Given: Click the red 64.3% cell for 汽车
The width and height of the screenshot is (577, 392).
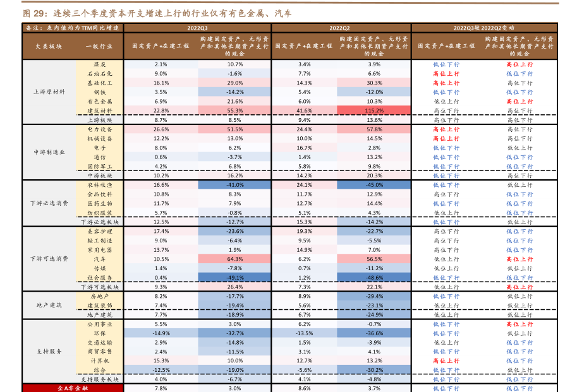Looking at the screenshot, I should [235, 259].
